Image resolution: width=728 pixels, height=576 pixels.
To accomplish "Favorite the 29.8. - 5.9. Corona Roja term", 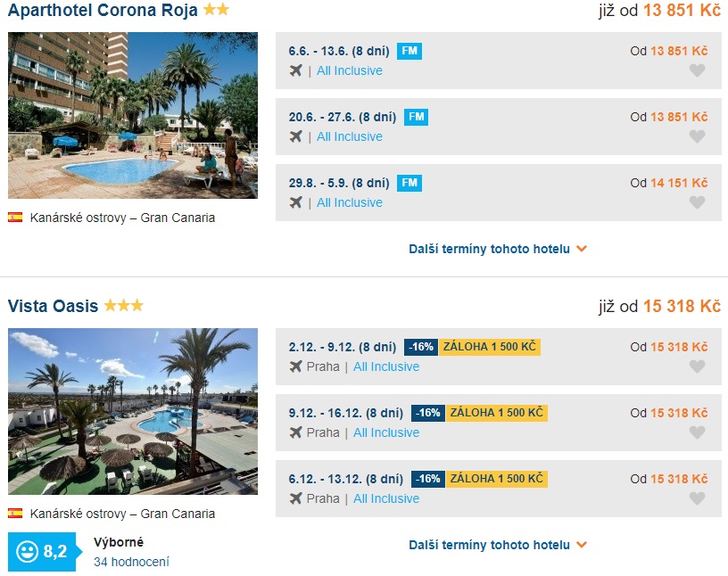I will pos(697,202).
